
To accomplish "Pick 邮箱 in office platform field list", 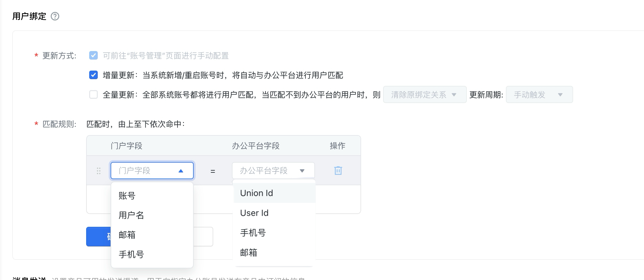I will [x=274, y=253].
